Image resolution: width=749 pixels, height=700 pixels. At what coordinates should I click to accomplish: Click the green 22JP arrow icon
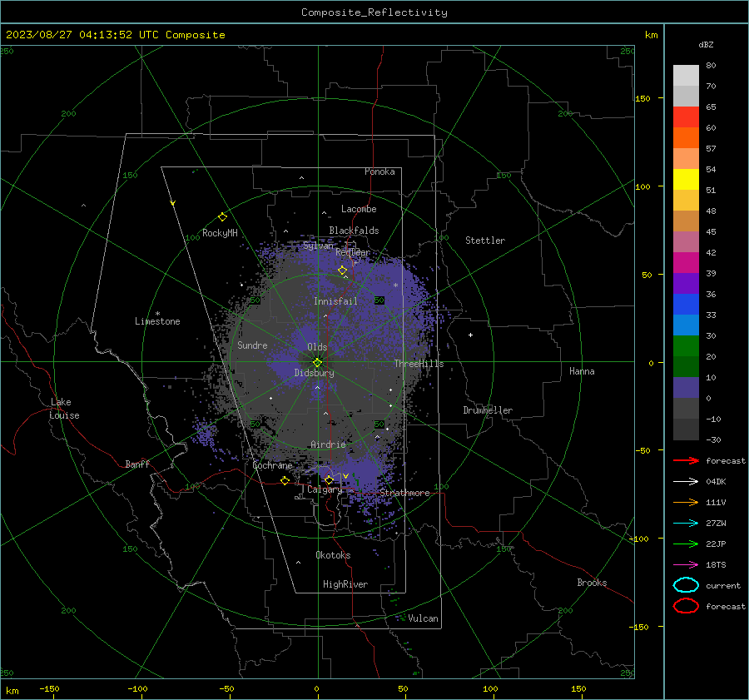686,544
